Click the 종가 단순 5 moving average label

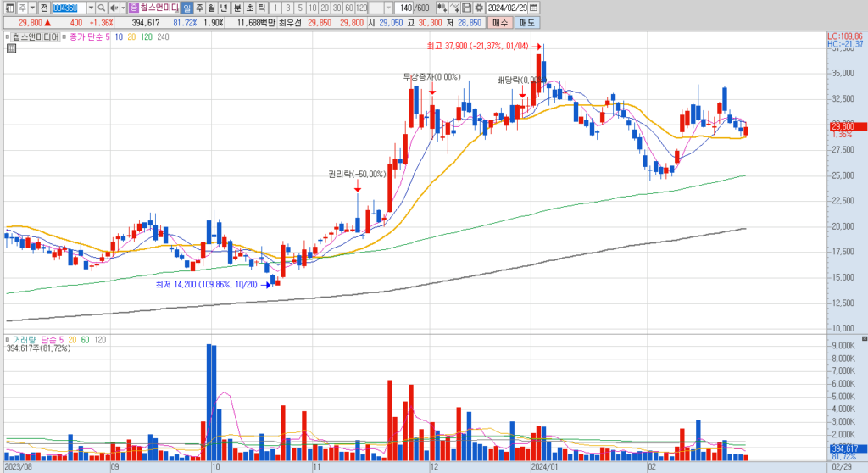[x=90, y=37]
